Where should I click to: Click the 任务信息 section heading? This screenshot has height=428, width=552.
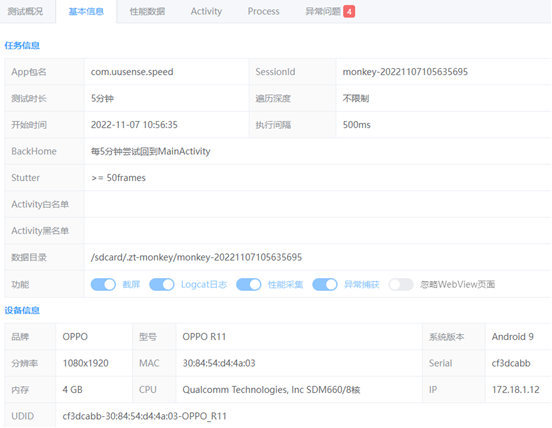coord(22,45)
